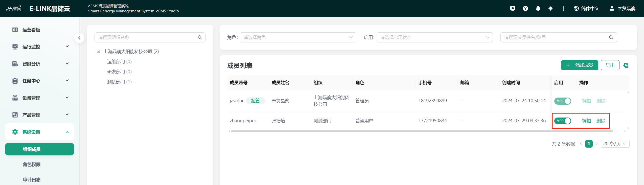
Task: Click the member search magnifier icon
Action: coord(611,37)
